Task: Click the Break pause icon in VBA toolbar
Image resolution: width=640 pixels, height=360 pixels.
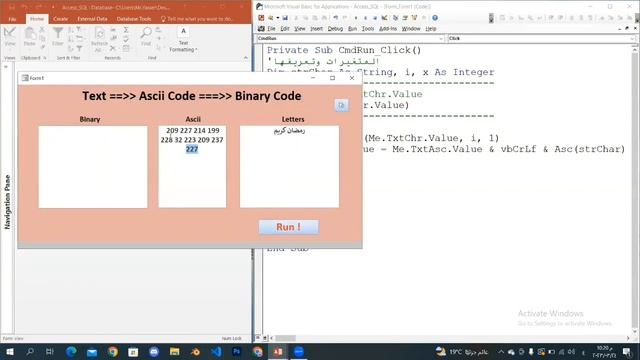Action: pyautogui.click(x=365, y=18)
